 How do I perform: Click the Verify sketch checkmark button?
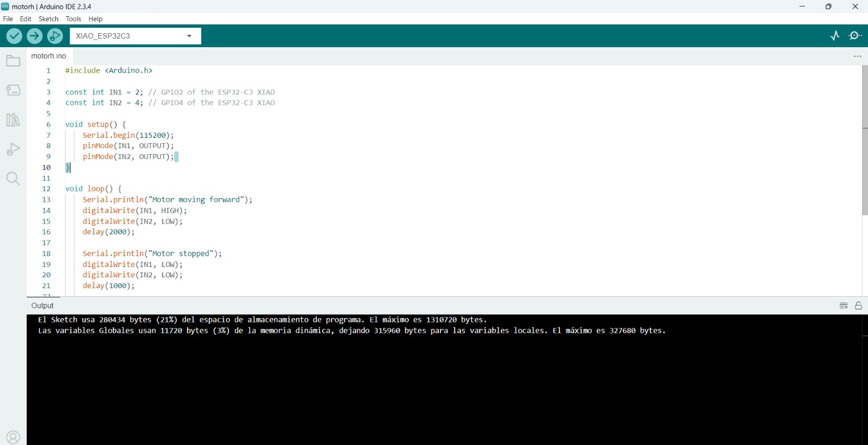tap(14, 36)
